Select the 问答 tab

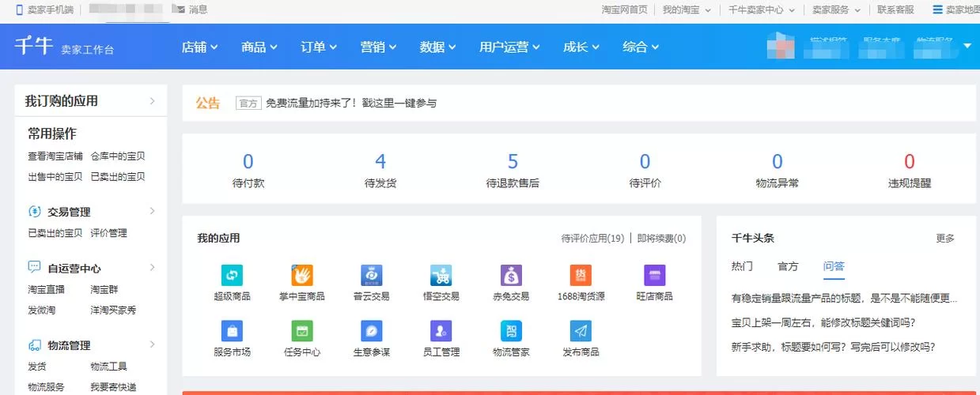click(834, 266)
